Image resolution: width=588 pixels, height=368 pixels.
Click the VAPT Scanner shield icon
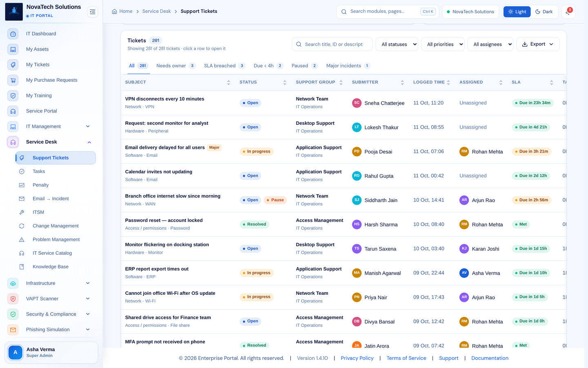(13, 299)
